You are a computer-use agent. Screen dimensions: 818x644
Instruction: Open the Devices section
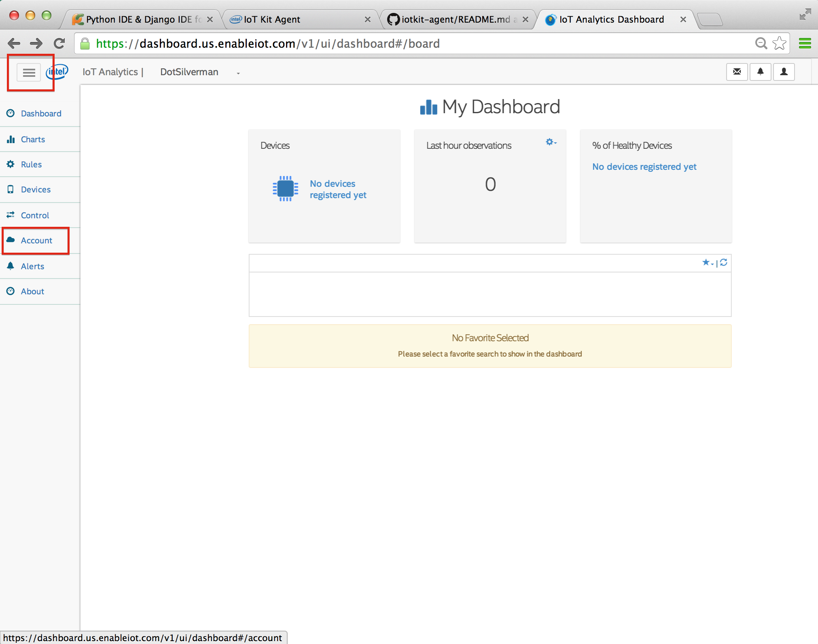click(x=35, y=190)
